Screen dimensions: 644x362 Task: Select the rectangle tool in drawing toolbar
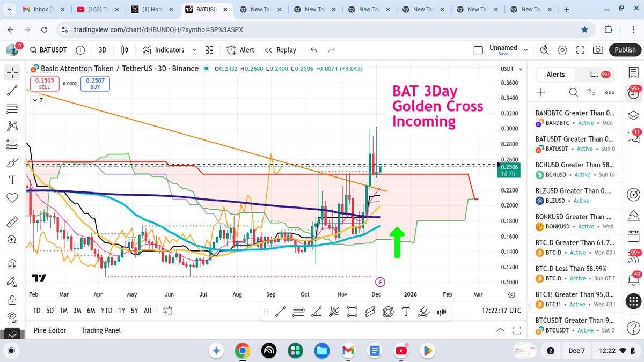[x=352, y=312]
